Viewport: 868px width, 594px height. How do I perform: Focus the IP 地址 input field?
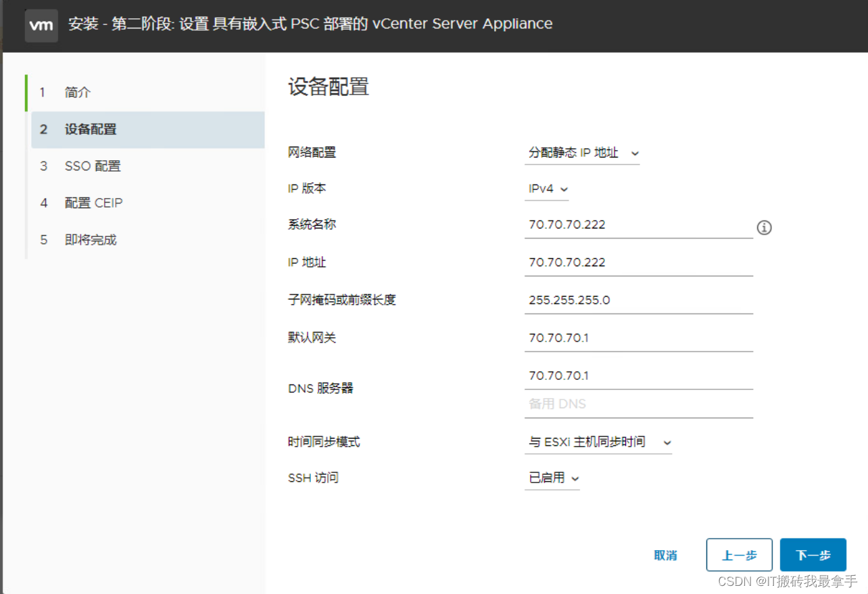pos(639,263)
